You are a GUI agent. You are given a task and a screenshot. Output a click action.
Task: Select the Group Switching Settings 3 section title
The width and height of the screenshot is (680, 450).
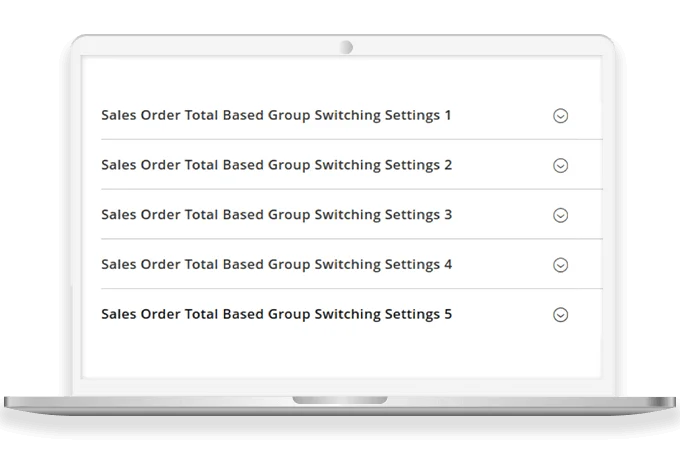(276, 215)
